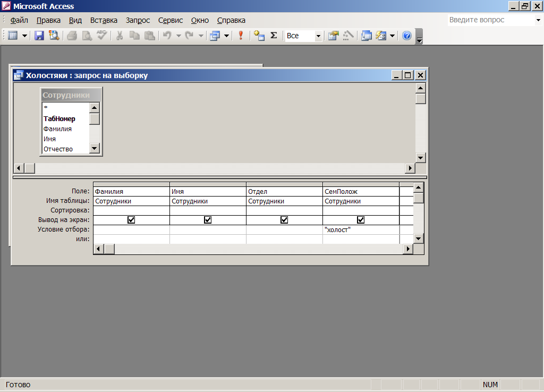Viewport: 544px width, 392px height.
Task: Open the Запрос menu
Action: (138, 20)
